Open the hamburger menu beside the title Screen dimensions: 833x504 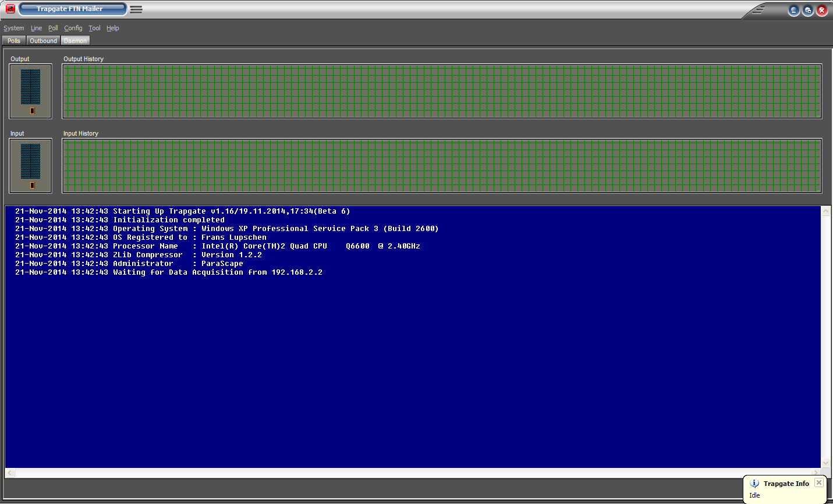pyautogui.click(x=136, y=9)
